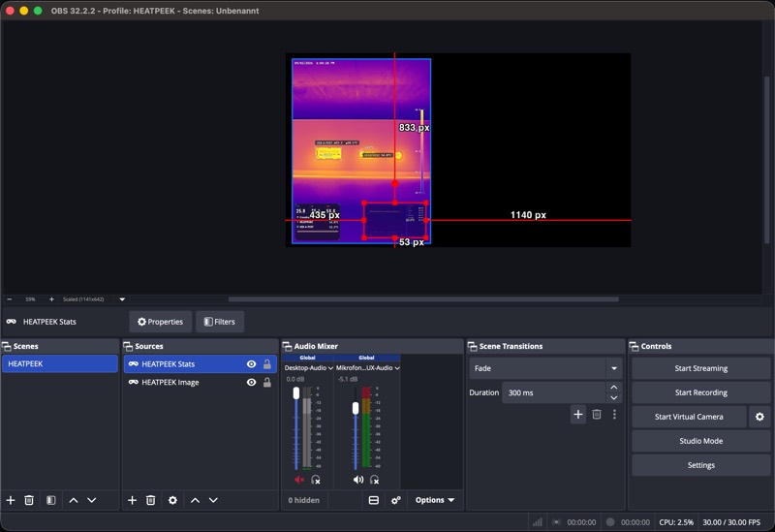Toggle the audio mixer layout icon
The height and width of the screenshot is (532, 775).
point(374,500)
